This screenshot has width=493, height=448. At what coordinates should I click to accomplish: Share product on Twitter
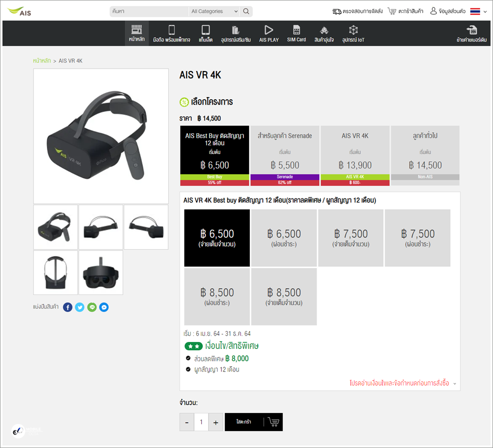(80, 307)
